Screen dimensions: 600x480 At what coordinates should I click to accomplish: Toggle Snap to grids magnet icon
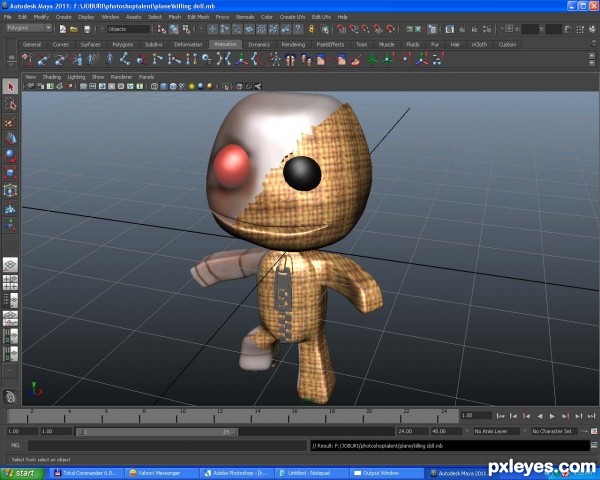341,29
